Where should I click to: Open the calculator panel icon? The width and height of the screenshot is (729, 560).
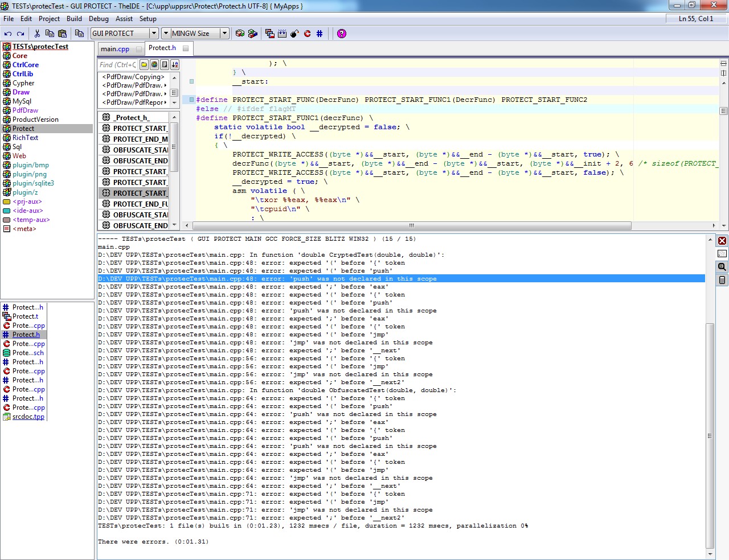pyautogui.click(x=722, y=280)
